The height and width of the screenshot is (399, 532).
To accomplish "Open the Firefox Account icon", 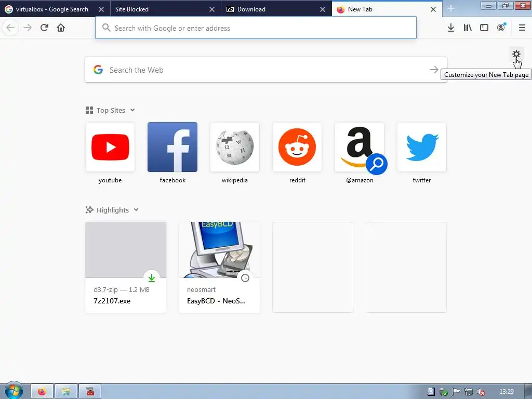I will (501, 28).
